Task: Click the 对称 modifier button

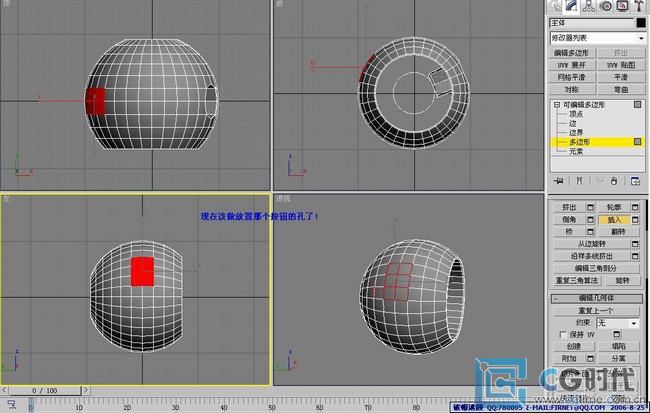Action: 571,90
